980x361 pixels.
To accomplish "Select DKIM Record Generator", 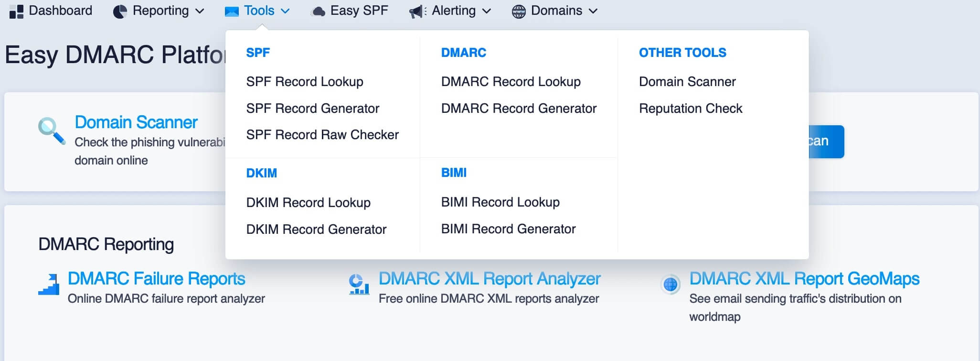I will (316, 230).
